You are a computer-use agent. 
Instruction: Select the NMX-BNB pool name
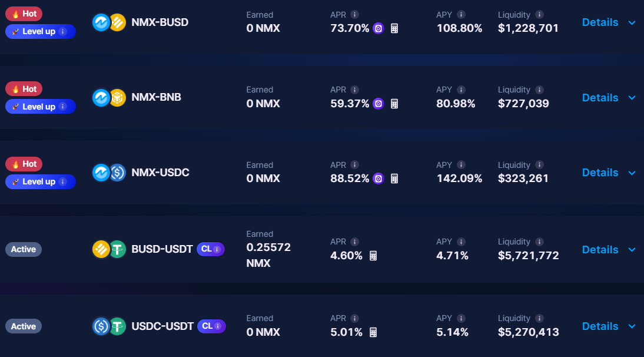[x=156, y=97]
